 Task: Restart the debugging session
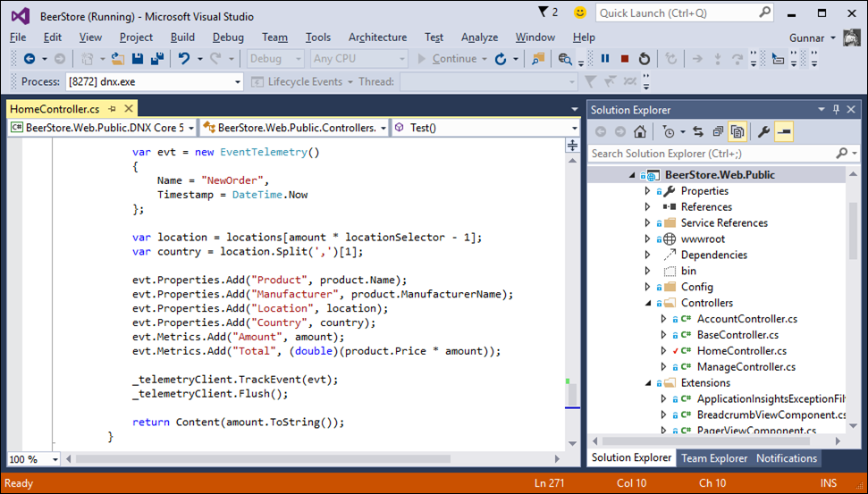tap(644, 59)
